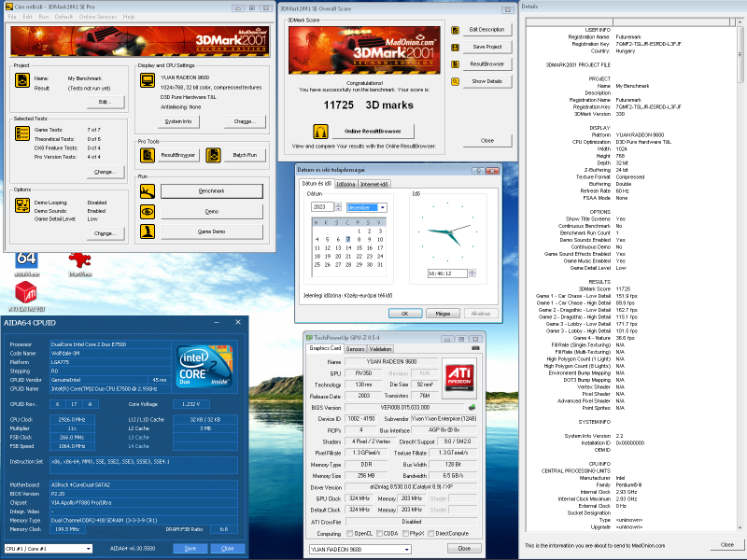Open the red splat desktop shortcut

point(80,263)
